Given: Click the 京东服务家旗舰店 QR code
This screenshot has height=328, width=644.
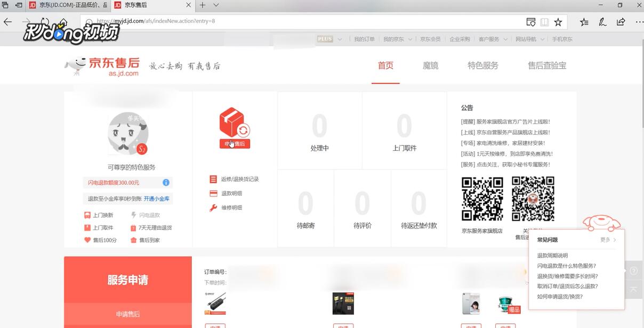Looking at the screenshot, I should (482, 199).
